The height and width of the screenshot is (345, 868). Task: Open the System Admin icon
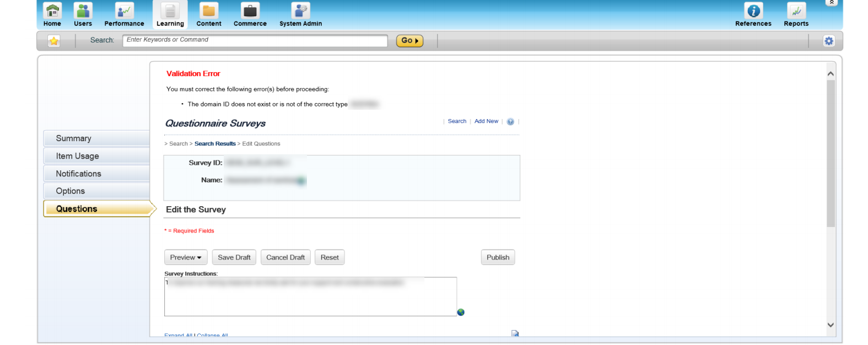pyautogui.click(x=300, y=10)
